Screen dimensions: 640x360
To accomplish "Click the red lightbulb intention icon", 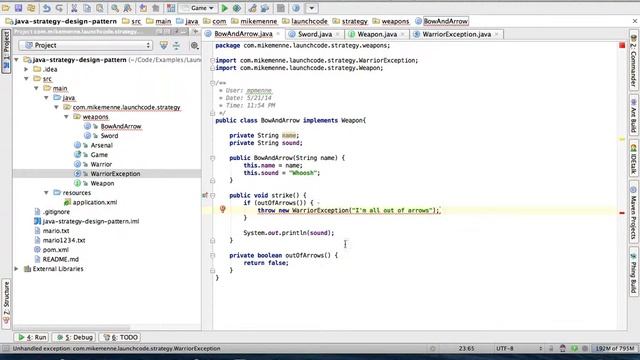I will (222, 209).
